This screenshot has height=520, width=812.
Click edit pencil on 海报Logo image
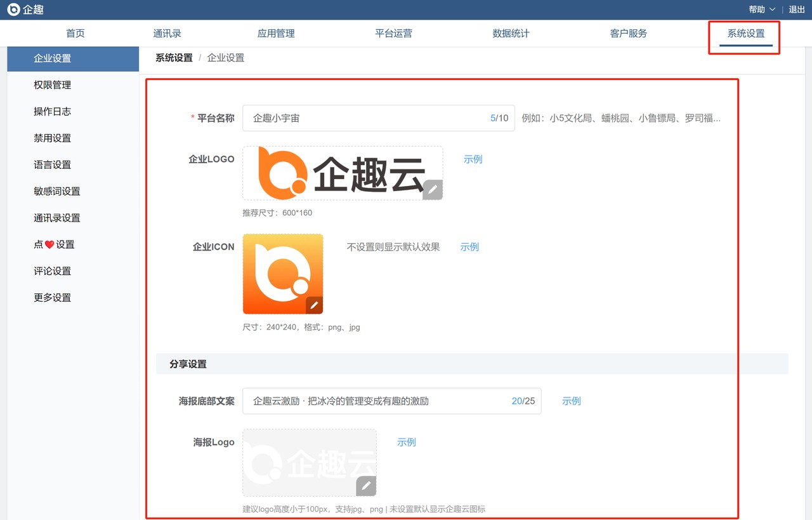pos(366,486)
